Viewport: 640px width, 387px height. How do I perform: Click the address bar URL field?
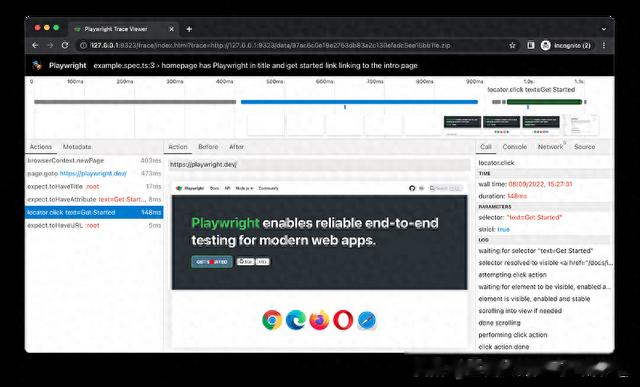click(294, 45)
